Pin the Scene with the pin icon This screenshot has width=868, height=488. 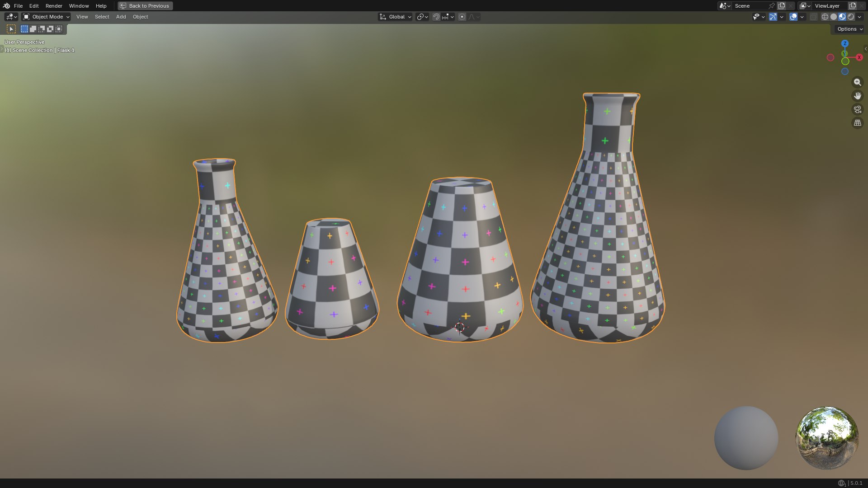772,6
